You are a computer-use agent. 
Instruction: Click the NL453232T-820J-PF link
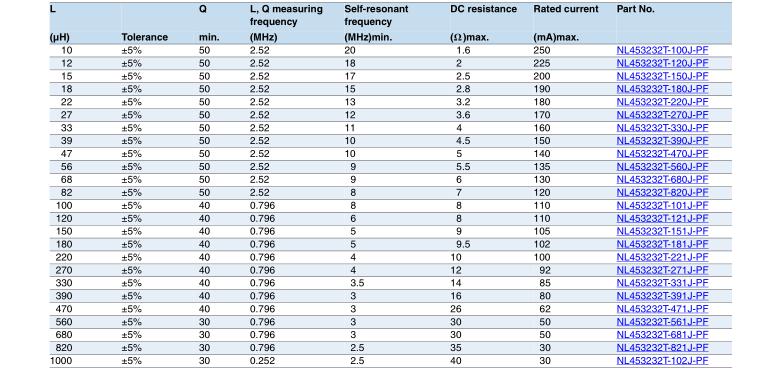(662, 192)
